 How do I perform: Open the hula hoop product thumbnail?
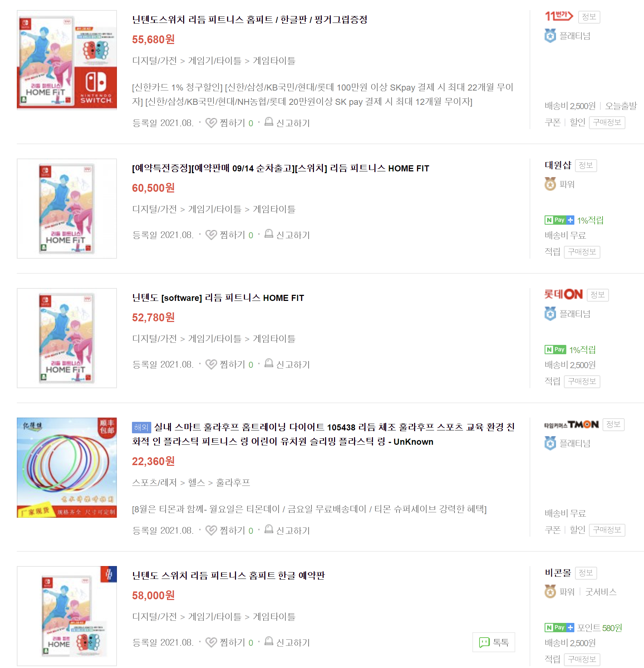[x=67, y=468]
